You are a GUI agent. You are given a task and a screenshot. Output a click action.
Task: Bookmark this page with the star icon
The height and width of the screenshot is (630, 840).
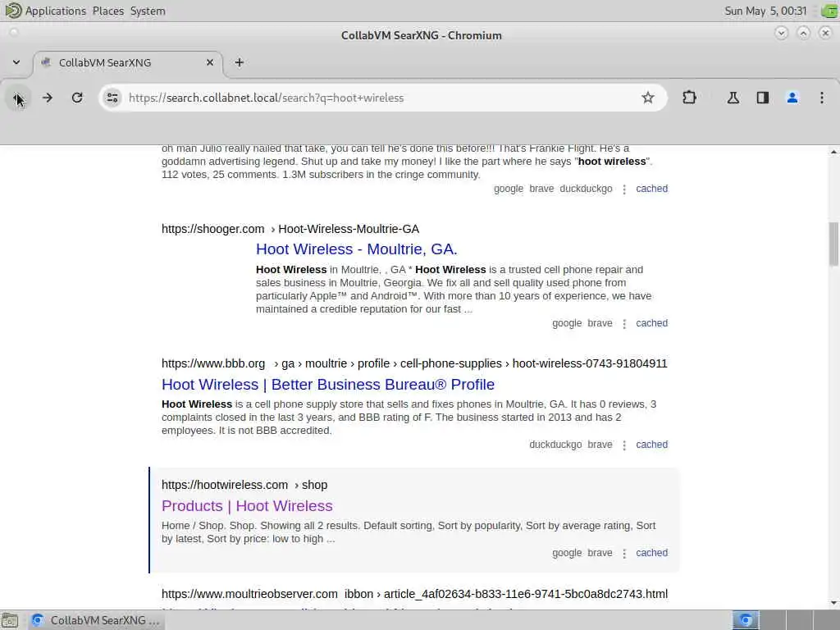point(648,98)
